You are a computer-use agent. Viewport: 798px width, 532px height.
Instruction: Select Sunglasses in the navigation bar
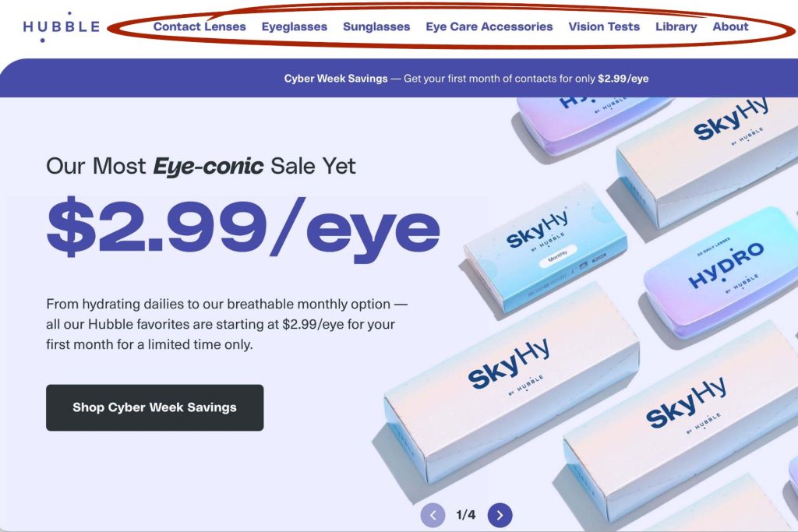tap(376, 26)
